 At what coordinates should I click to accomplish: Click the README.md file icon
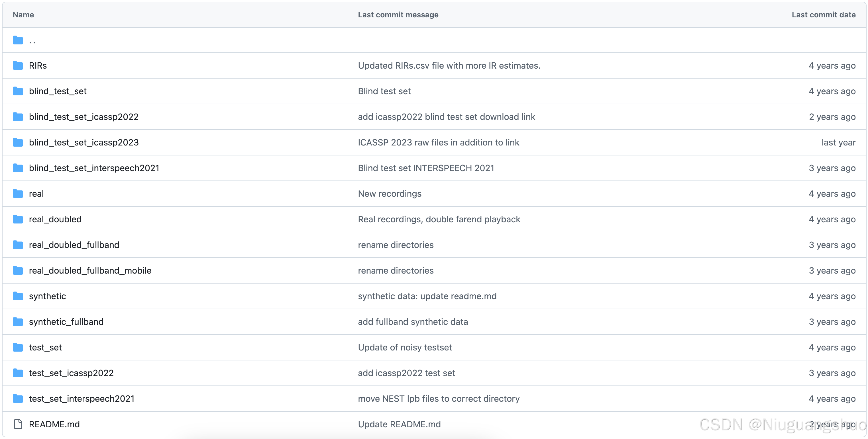(x=18, y=424)
